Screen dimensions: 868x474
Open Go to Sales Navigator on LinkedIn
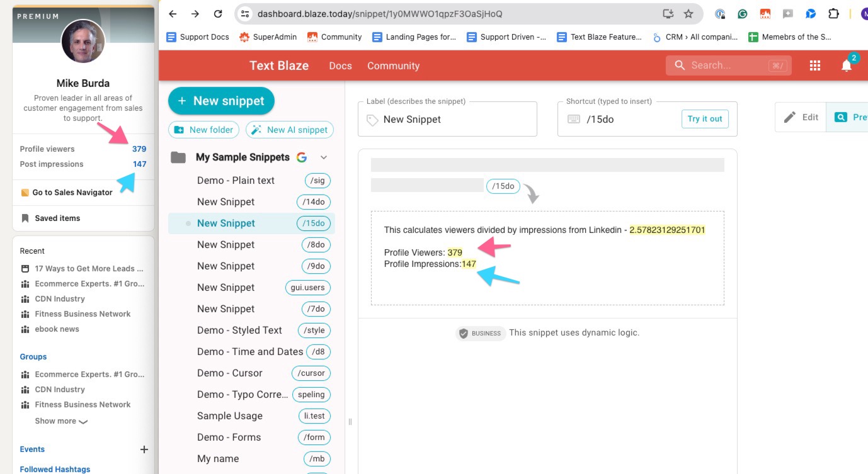point(67,193)
